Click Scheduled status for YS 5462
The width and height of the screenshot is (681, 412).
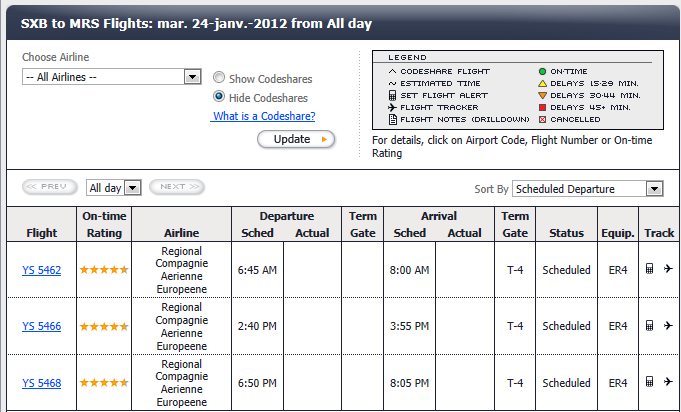pyautogui.click(x=566, y=270)
